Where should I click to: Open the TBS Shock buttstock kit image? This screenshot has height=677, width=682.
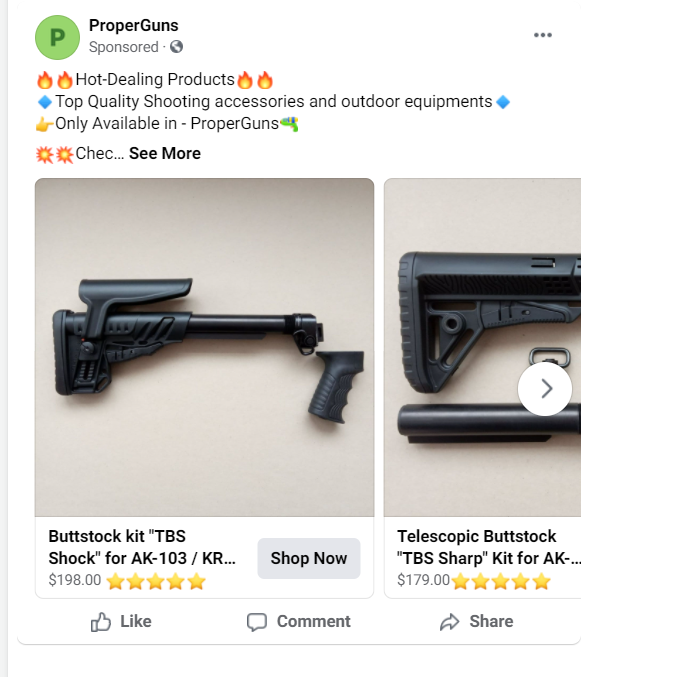[204, 347]
